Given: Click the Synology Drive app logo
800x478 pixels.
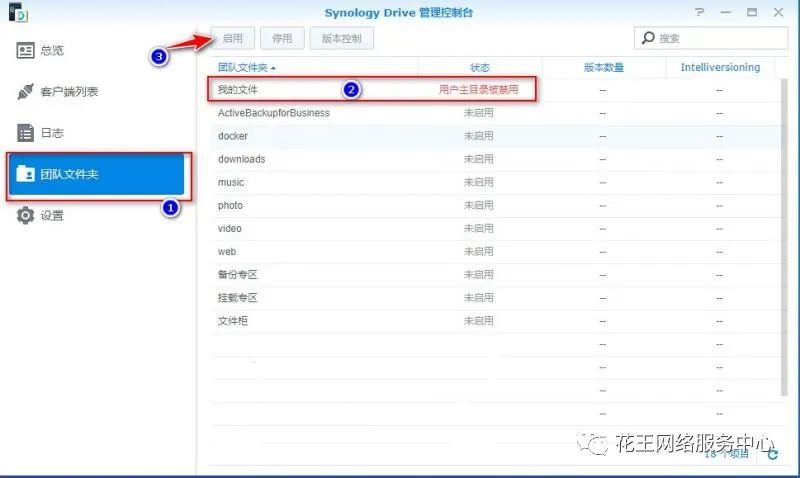Looking at the screenshot, I should 18,12.
